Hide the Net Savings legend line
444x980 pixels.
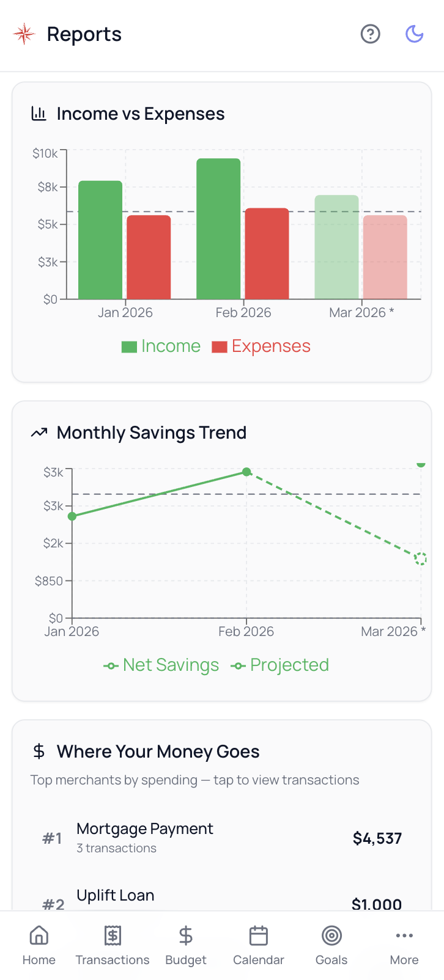point(161,665)
